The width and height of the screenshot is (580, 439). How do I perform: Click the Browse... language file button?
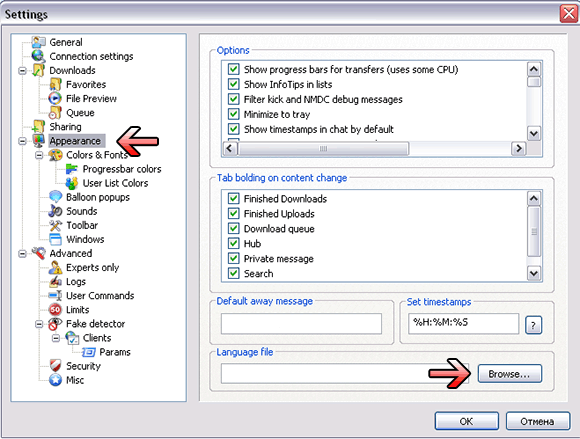click(510, 374)
